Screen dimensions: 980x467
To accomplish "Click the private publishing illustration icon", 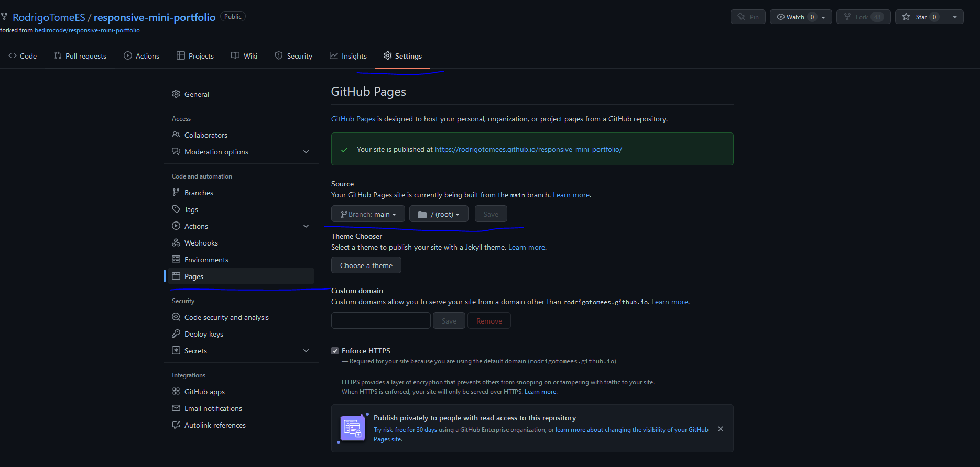I will (x=353, y=428).
